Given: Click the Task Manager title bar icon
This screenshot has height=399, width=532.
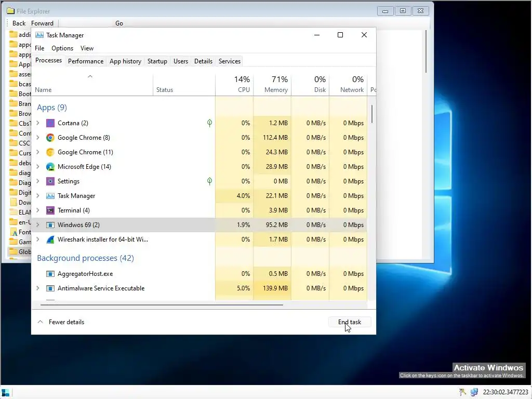Looking at the screenshot, I should pyautogui.click(x=39, y=35).
